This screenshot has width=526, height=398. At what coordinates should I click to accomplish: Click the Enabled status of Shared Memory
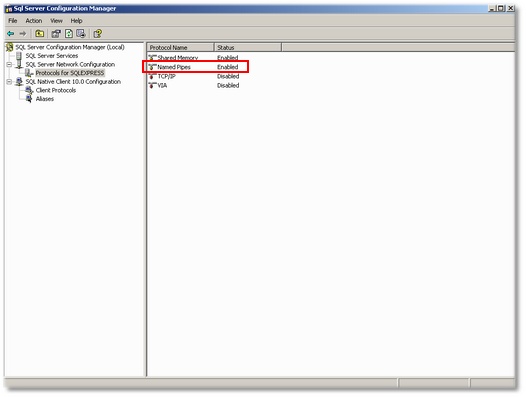(x=227, y=58)
